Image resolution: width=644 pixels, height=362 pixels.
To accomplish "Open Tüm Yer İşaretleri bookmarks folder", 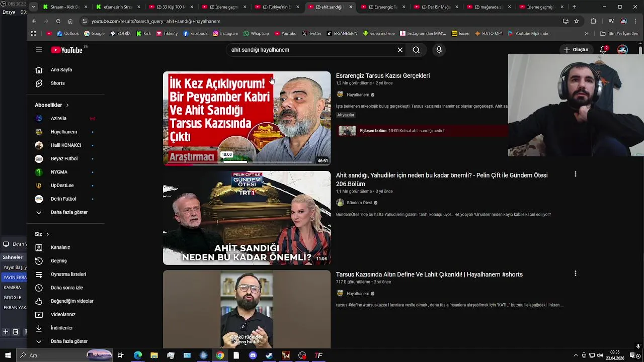I will click(619, 34).
